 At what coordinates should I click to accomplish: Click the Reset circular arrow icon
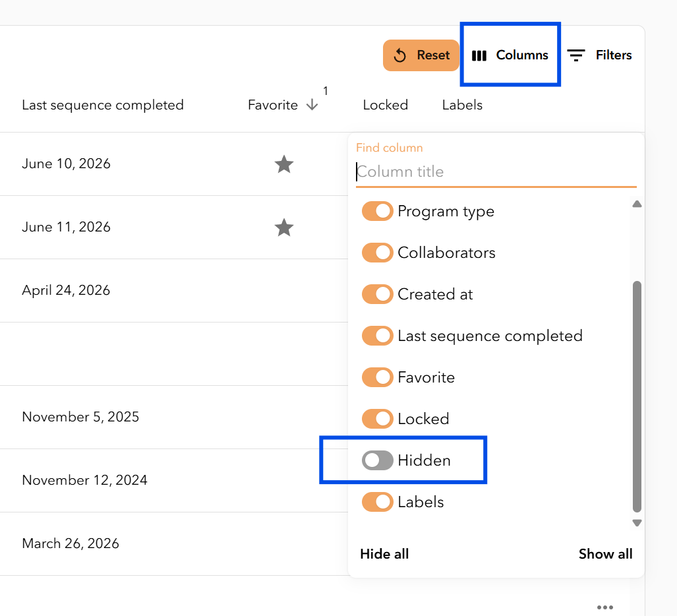[x=400, y=55]
